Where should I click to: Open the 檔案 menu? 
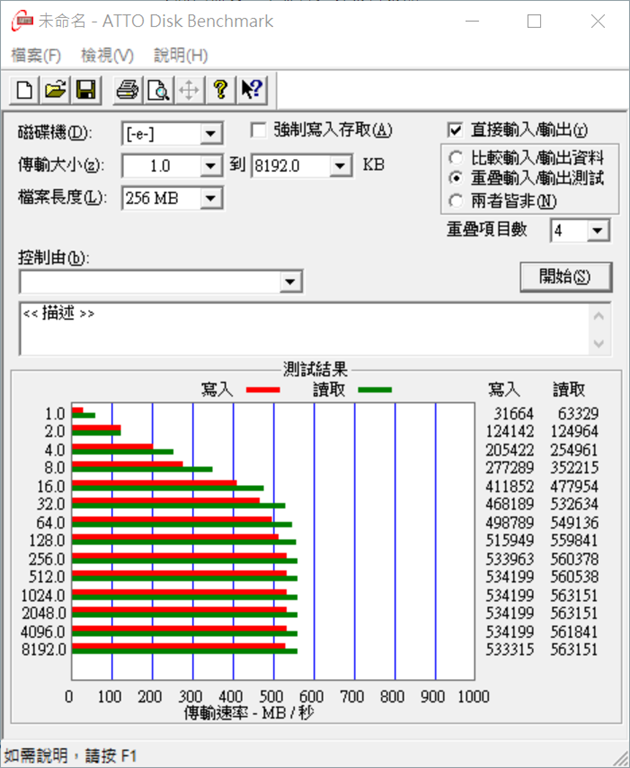point(35,55)
